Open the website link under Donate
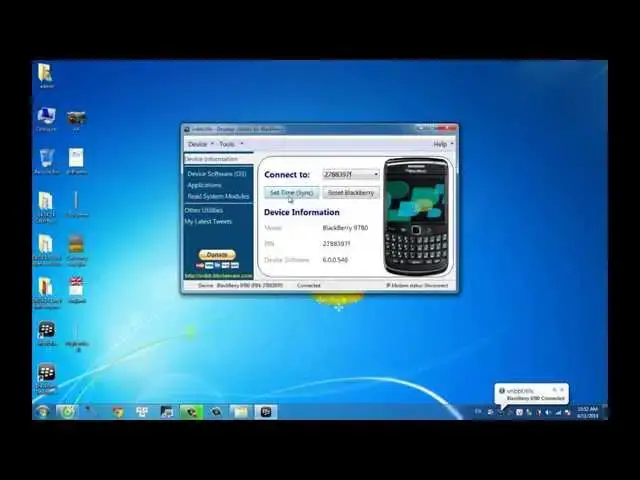 pos(218,276)
